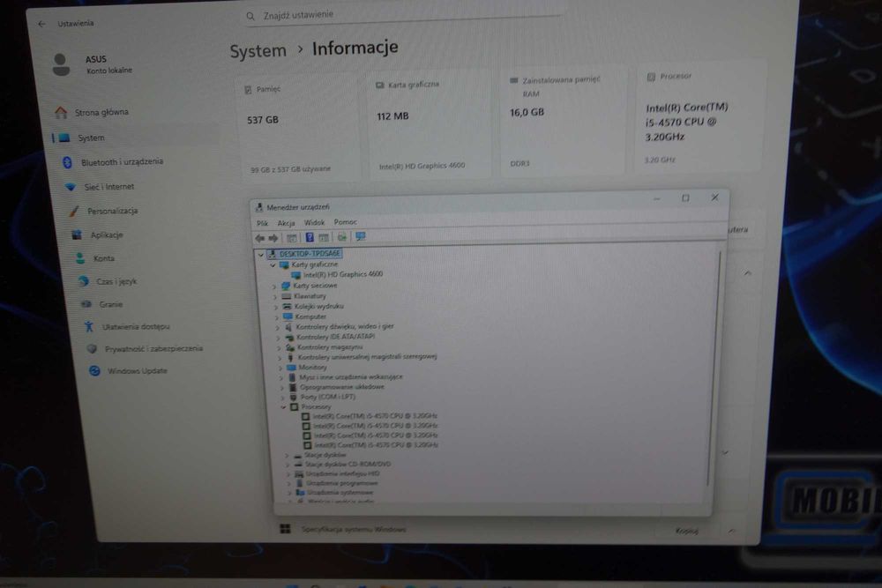
Task: Click the Device Manager vertical scrollbar
Action: [x=714, y=368]
